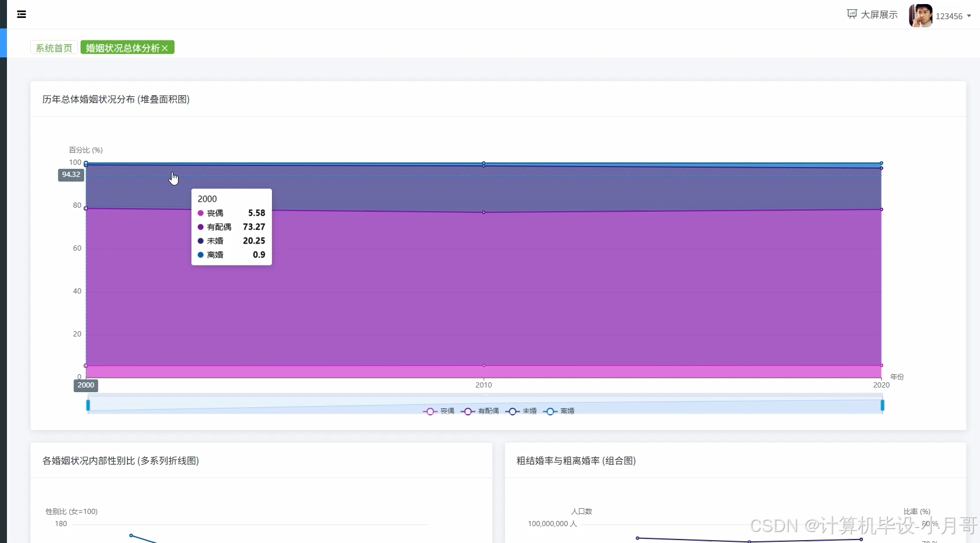Click the 人口数 axis label
Viewport: 980px width, 543px height.
(582, 511)
